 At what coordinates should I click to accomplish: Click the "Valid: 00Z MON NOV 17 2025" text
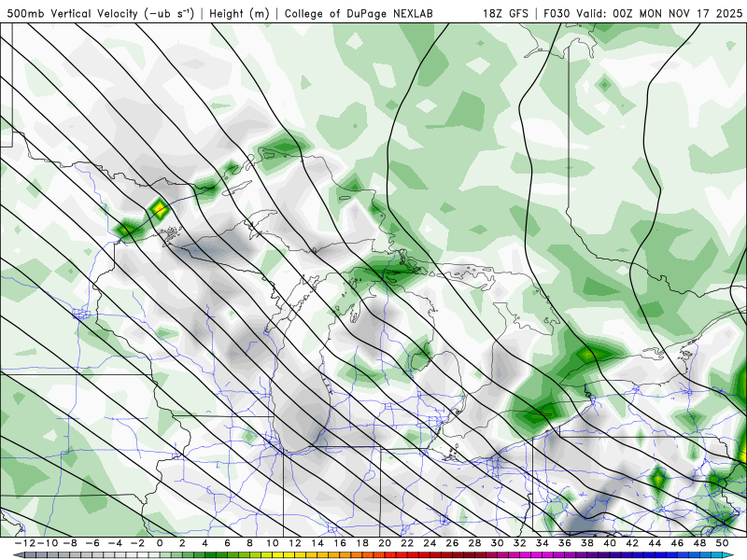659,13
